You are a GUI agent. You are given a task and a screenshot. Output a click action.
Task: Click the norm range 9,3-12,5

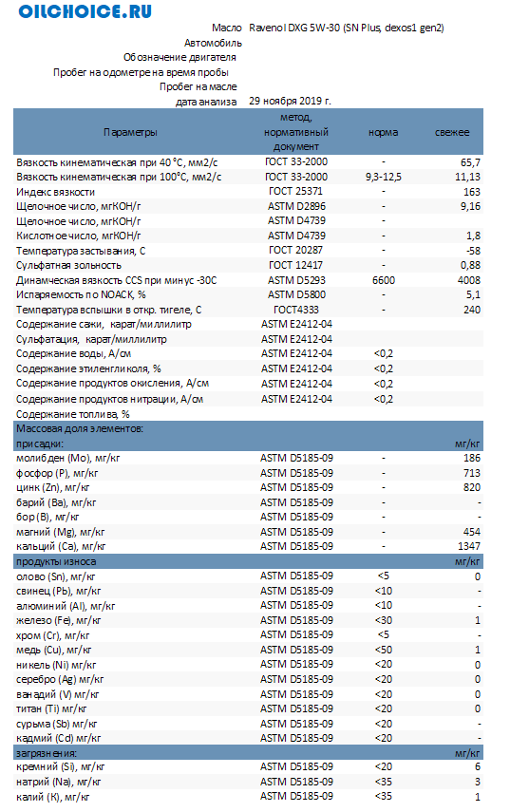point(383,177)
